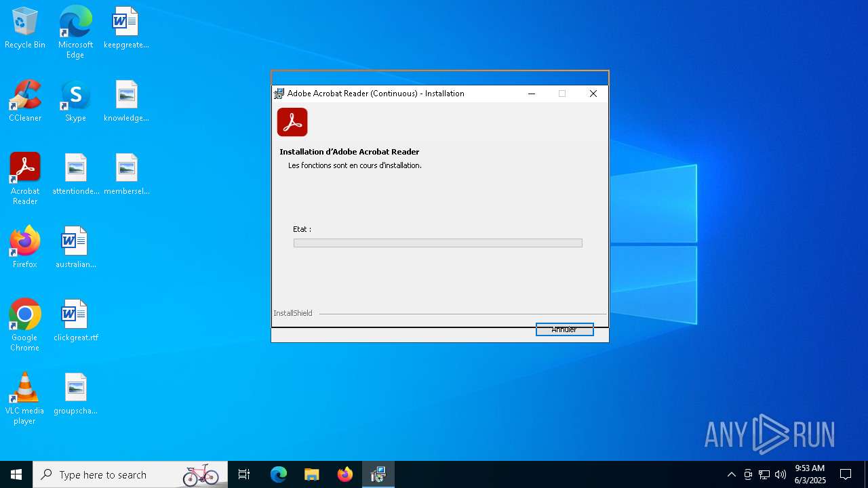
Task: Open Task View on taskbar
Action: [244, 474]
